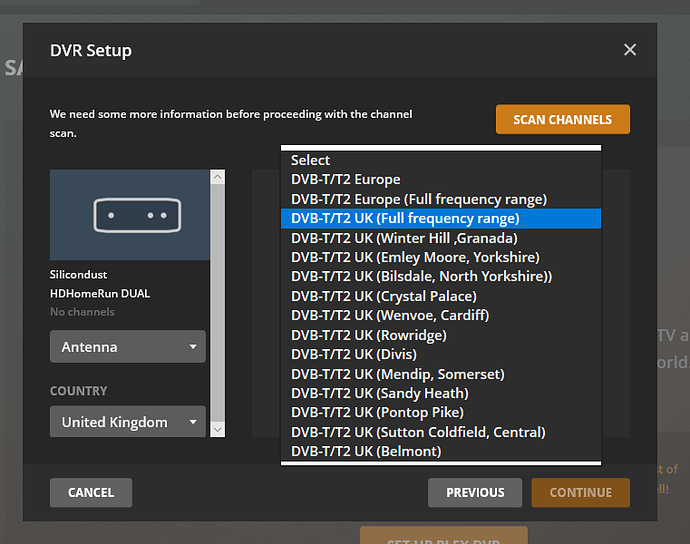
Task: Pick the Emley Moore, Yorkshire transmitter
Action: (x=415, y=257)
